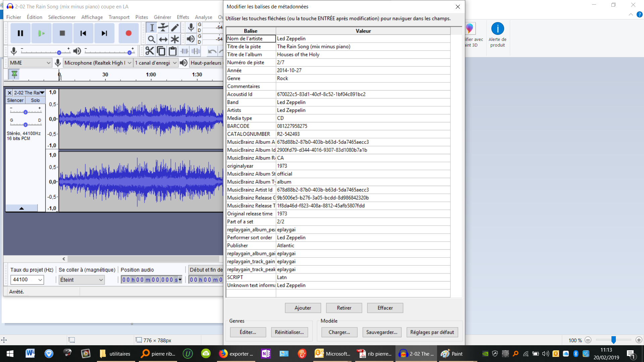The width and height of the screenshot is (644, 362).
Task: Click the Stop button
Action: 62,33
